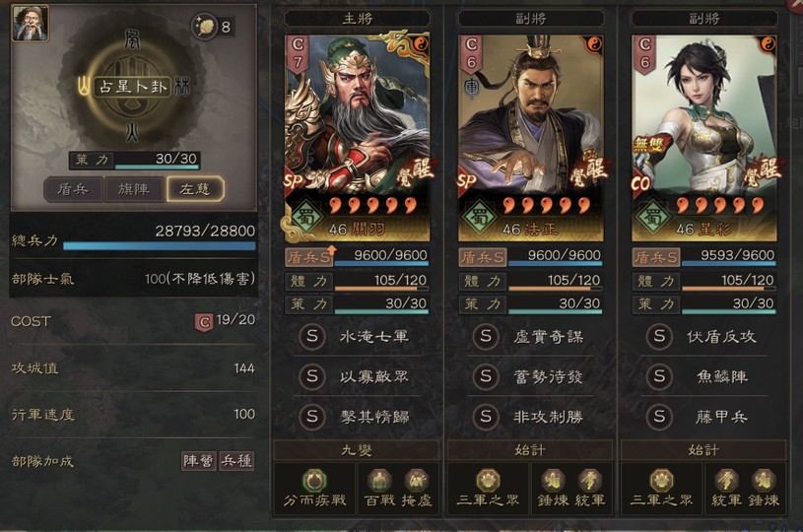Viewport: 803px width, 532px height.
Task: Click the 藤甲兵 skill entry
Action: click(x=704, y=417)
